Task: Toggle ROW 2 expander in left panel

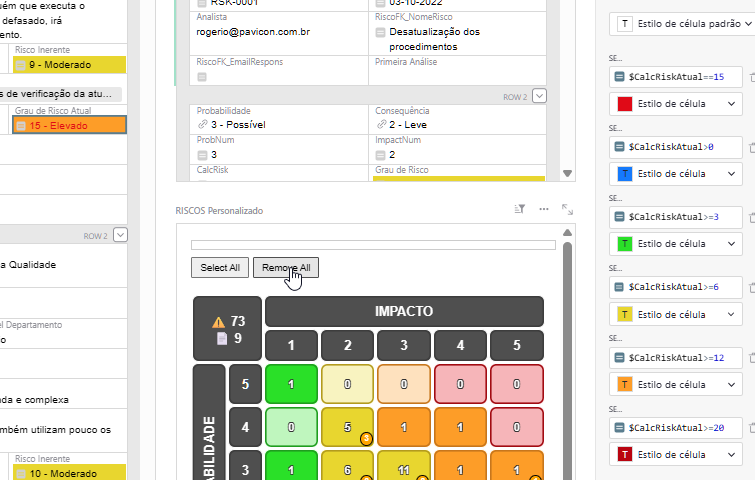Action: pos(121,235)
